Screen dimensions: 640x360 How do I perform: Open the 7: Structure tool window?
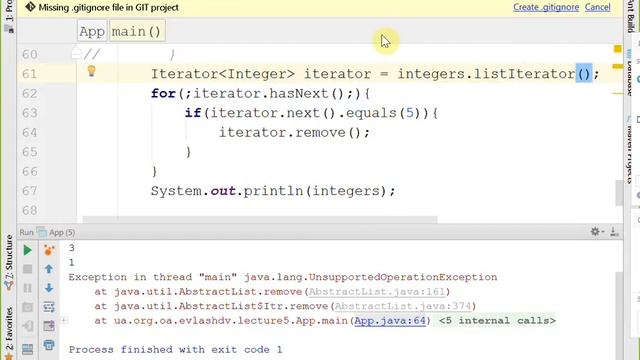9,262
